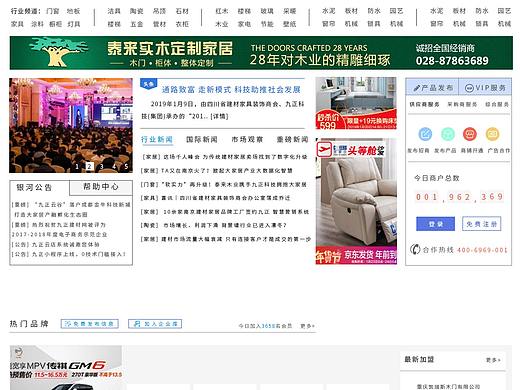The width and height of the screenshot is (520, 390).
Task: Open the 产品发布 tab
Action: pos(432,88)
